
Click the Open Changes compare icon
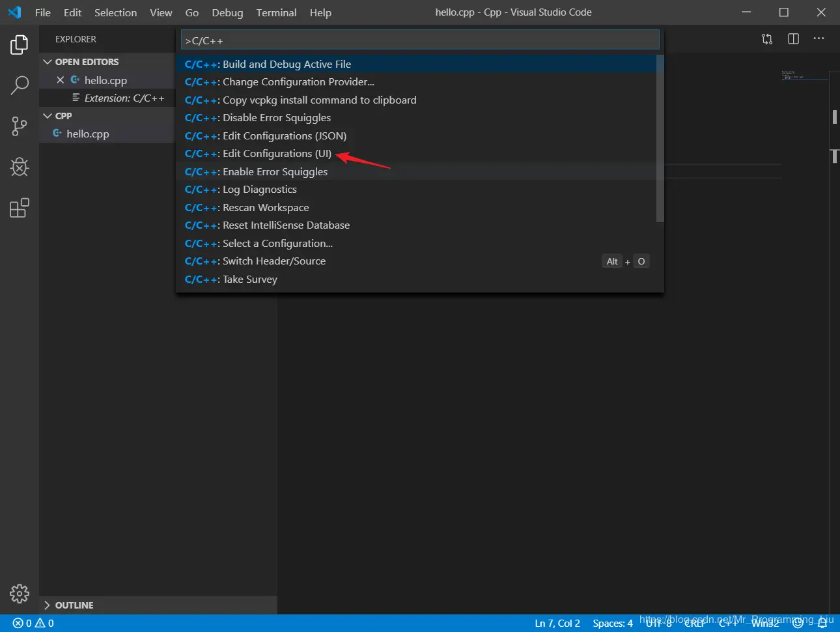click(x=767, y=39)
